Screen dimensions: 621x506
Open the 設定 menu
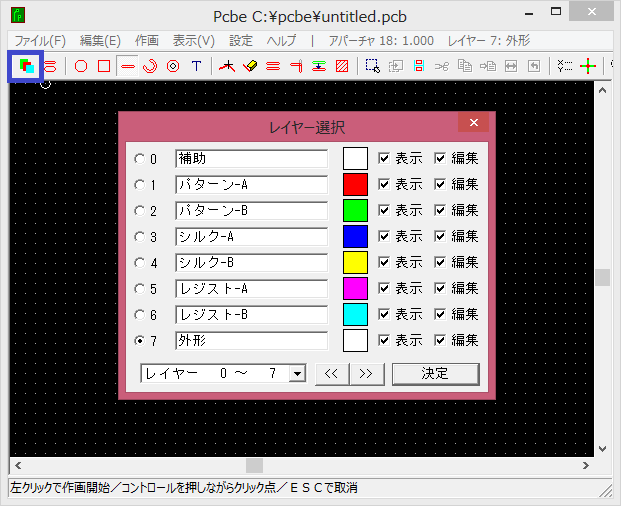click(241, 41)
